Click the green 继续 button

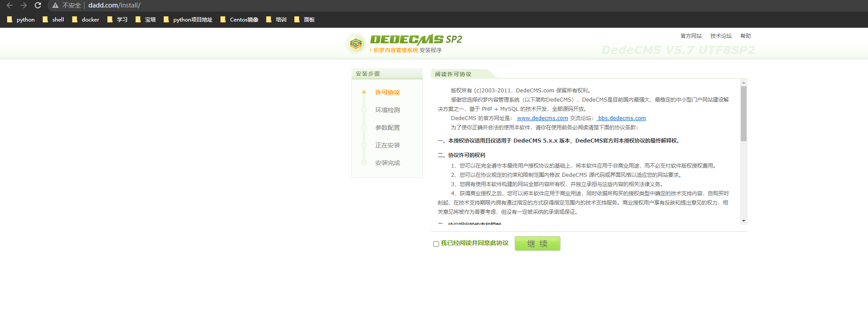538,244
